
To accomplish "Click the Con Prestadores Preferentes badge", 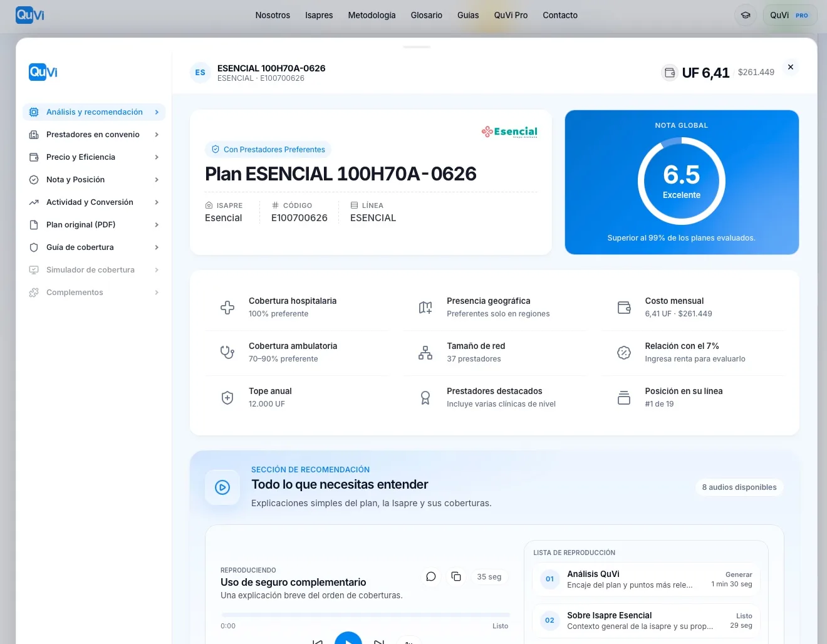I will pyautogui.click(x=268, y=150).
